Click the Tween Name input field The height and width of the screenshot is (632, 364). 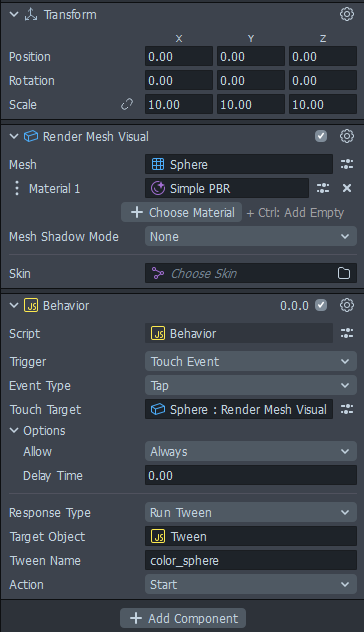(251, 560)
